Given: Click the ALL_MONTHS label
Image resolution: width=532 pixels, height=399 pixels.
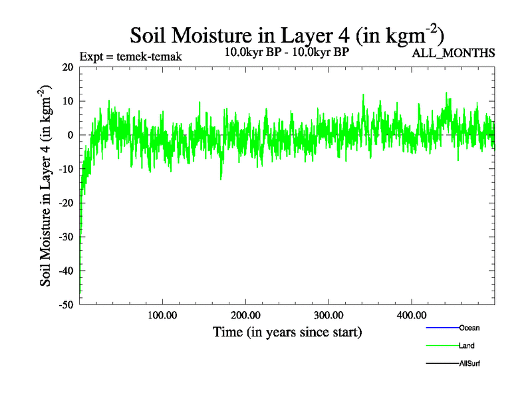Looking at the screenshot, I should click(454, 53).
